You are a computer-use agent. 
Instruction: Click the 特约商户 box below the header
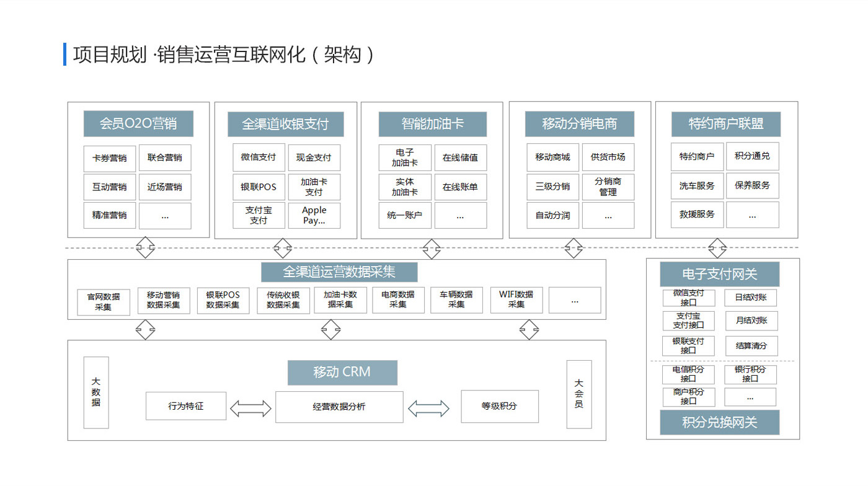697,157
